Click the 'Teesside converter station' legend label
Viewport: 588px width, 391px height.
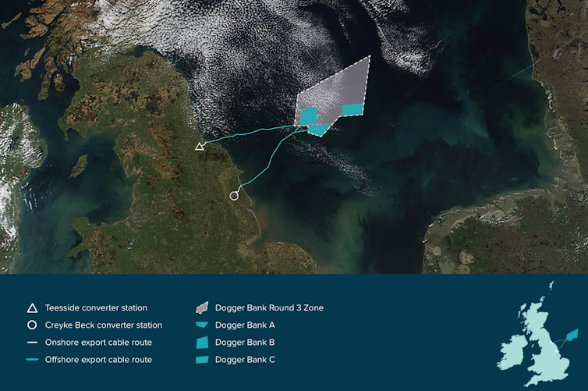point(96,308)
